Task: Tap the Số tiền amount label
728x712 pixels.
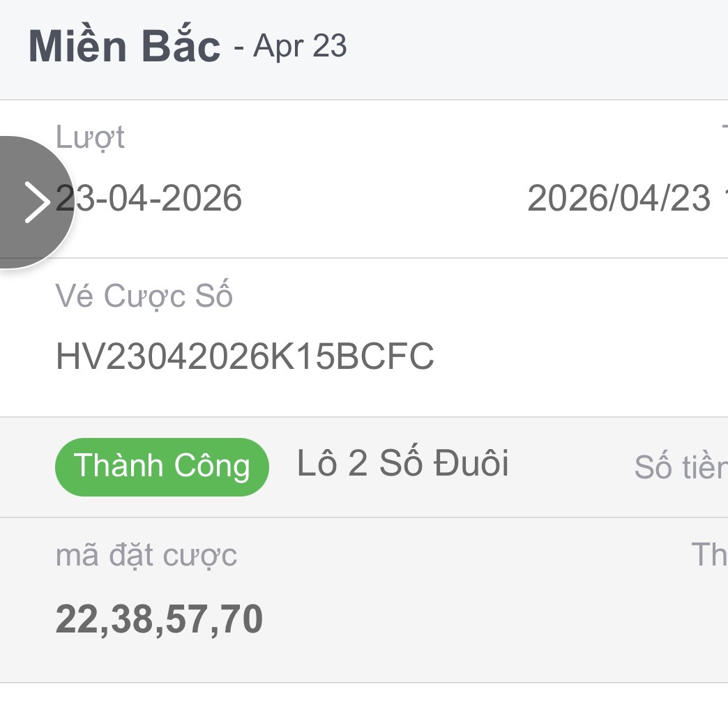Action: point(680,467)
